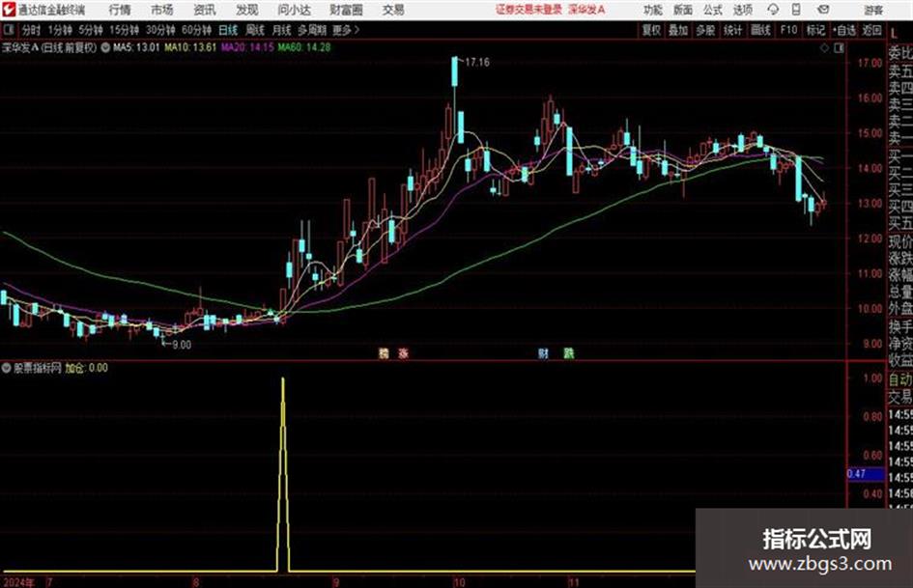Click the red 深华发A stock name in title bar
The width and height of the screenshot is (913, 588).
tap(586, 10)
